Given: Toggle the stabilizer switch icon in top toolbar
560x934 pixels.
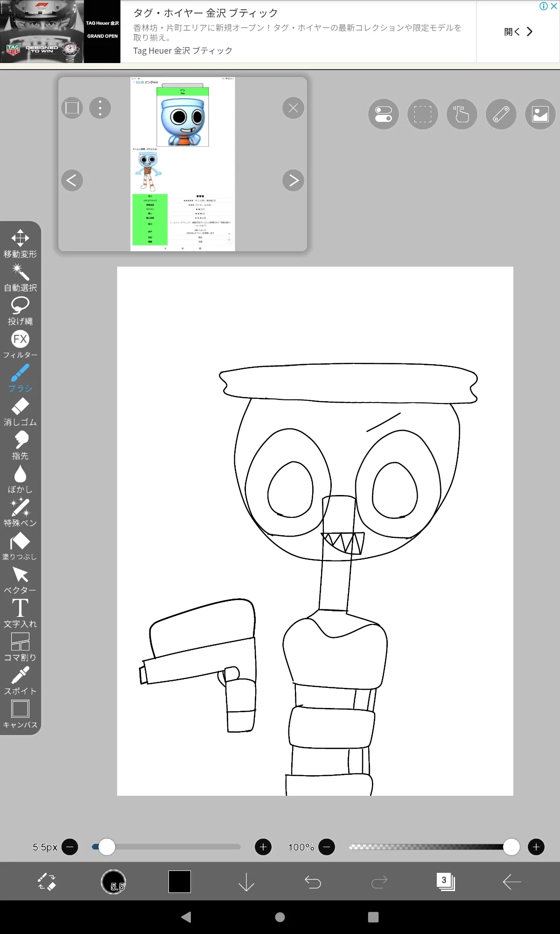Looking at the screenshot, I should [384, 114].
